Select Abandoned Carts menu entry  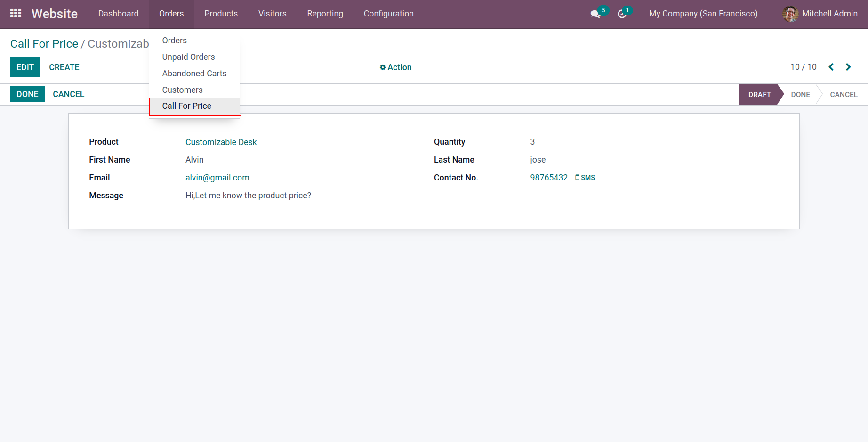194,74
